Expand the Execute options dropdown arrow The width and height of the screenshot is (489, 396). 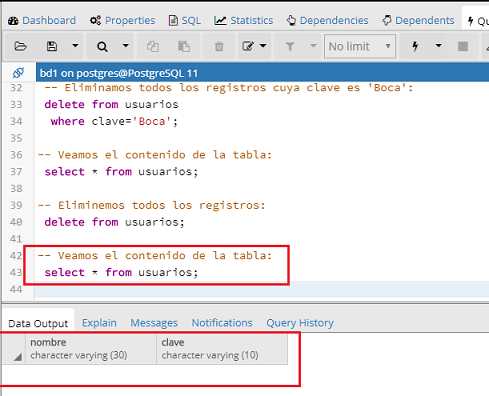(439, 45)
